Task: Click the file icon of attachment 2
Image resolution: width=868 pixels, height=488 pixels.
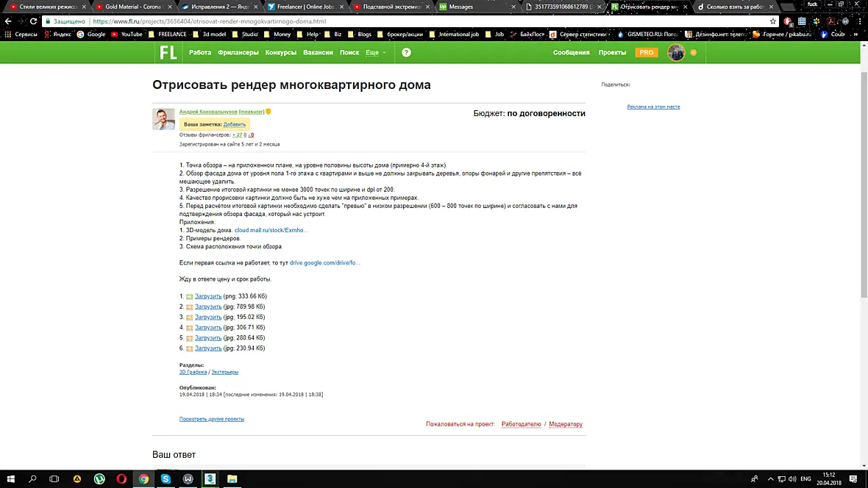Action: [189, 307]
